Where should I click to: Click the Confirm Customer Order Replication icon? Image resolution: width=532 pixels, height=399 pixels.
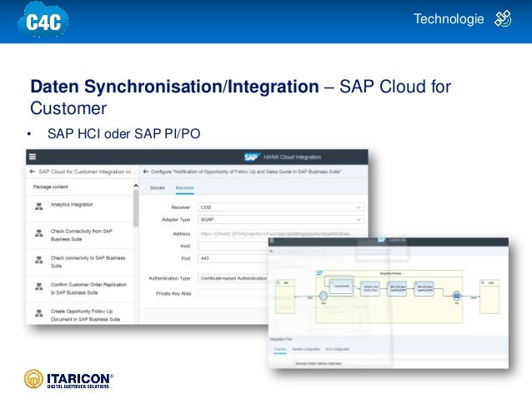(39, 287)
